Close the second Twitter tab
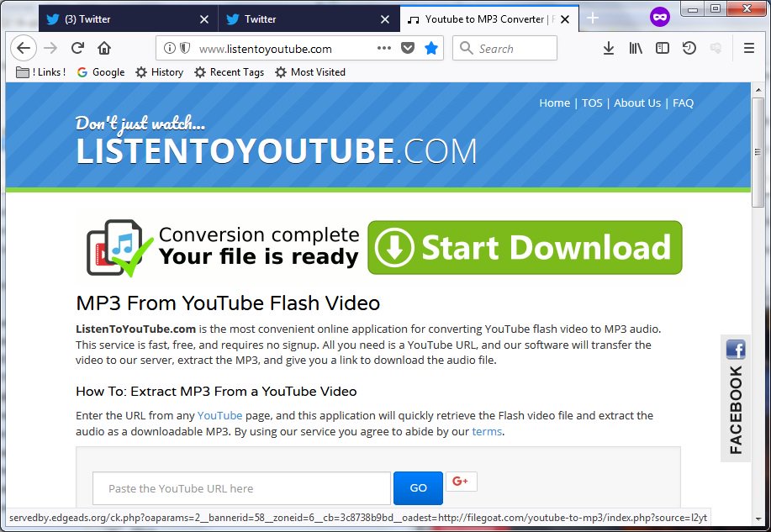This screenshot has width=771, height=532. (385, 19)
